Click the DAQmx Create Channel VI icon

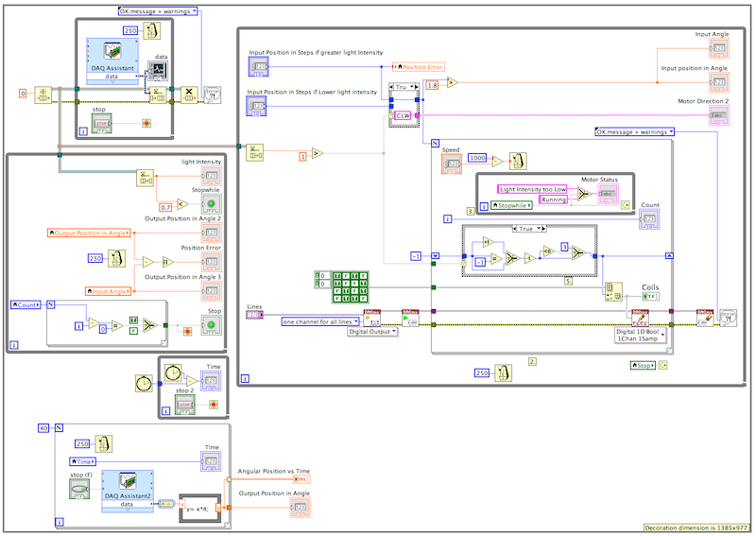(371, 319)
